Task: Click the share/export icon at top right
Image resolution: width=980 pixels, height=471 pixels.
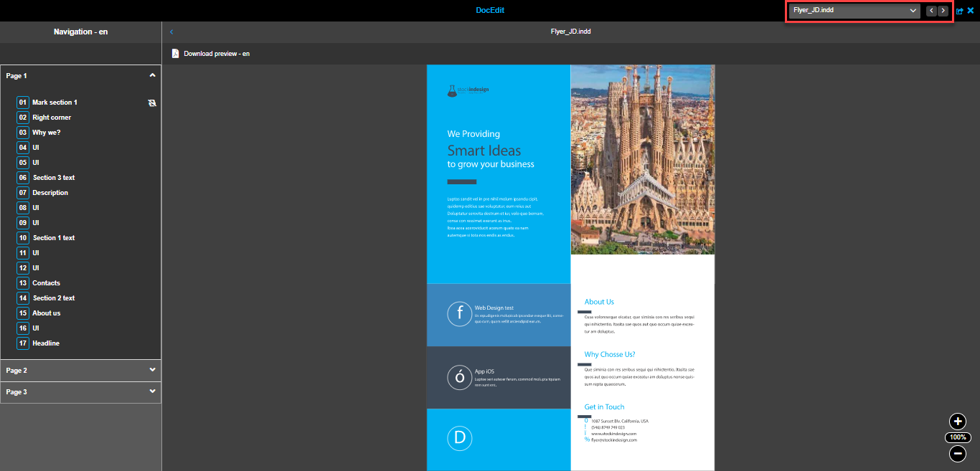Action: [959, 10]
